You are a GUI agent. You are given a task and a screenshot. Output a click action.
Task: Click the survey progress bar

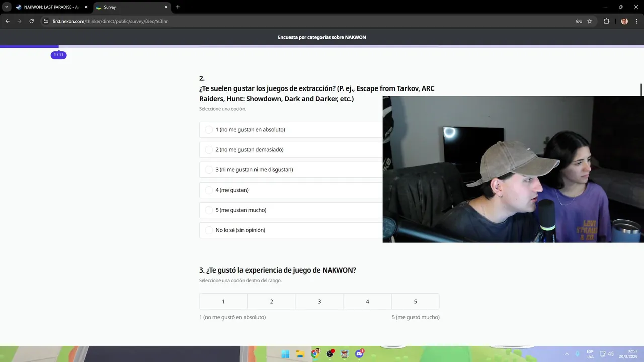click(322, 47)
